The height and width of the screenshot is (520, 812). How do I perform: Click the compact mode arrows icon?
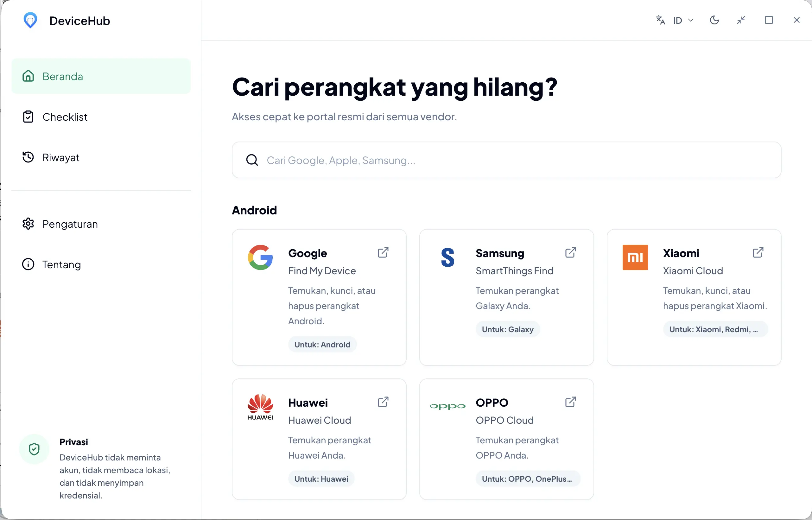click(741, 20)
